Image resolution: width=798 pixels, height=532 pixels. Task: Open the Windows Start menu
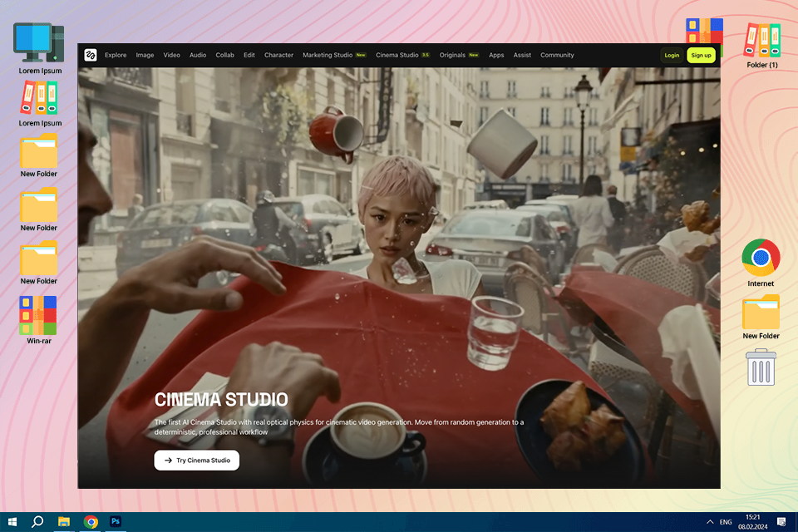pos(12,522)
